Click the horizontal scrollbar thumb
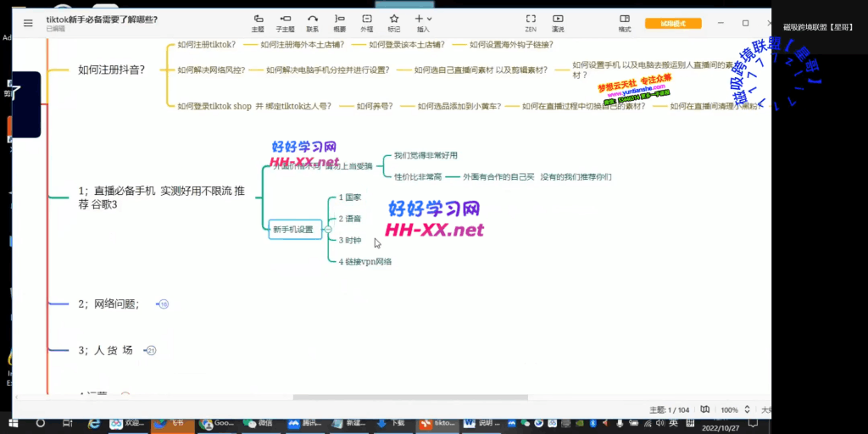The width and height of the screenshot is (868, 434). tap(410, 397)
